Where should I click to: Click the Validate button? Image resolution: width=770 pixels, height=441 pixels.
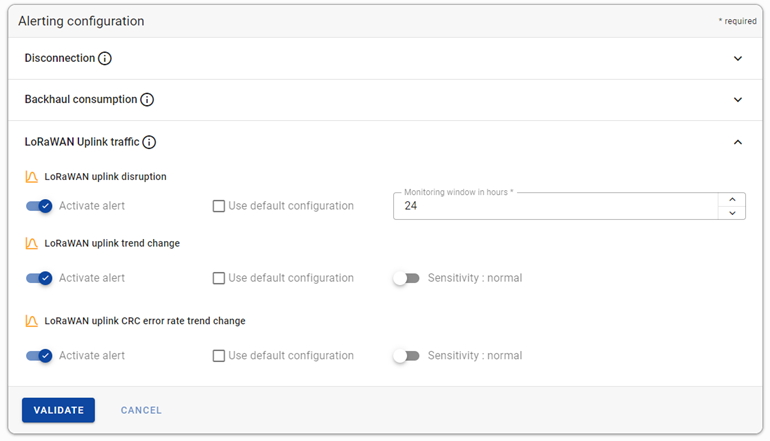point(58,410)
